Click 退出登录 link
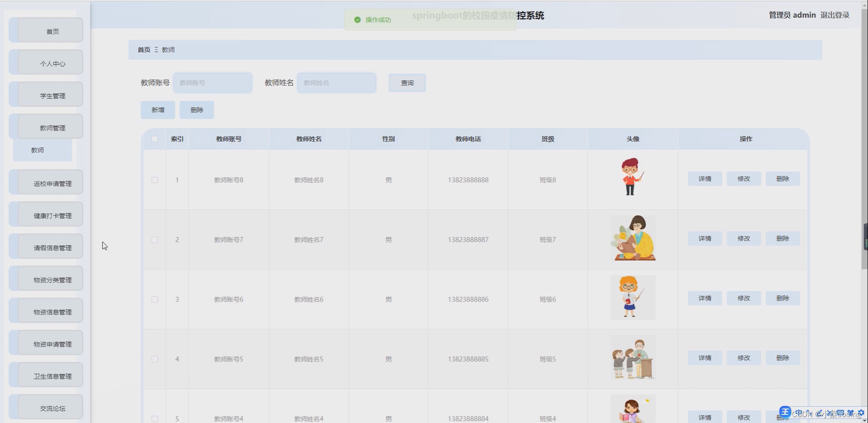868x423 pixels. (x=834, y=15)
